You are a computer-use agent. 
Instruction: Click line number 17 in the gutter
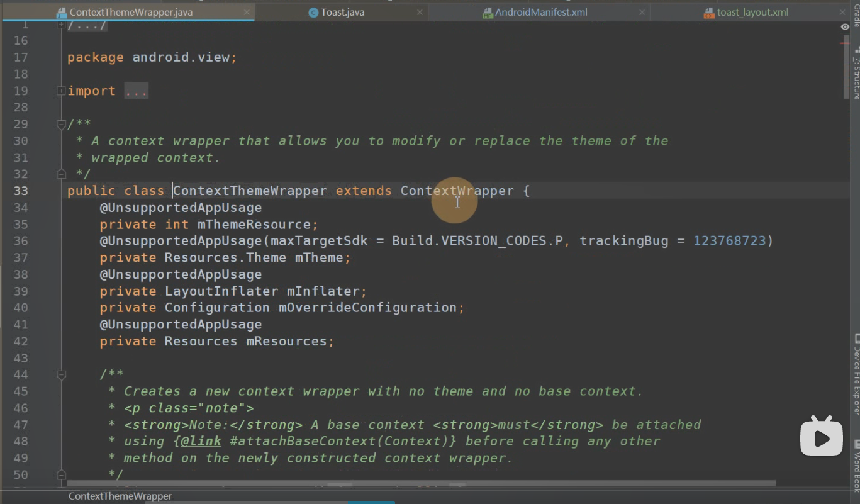click(21, 57)
